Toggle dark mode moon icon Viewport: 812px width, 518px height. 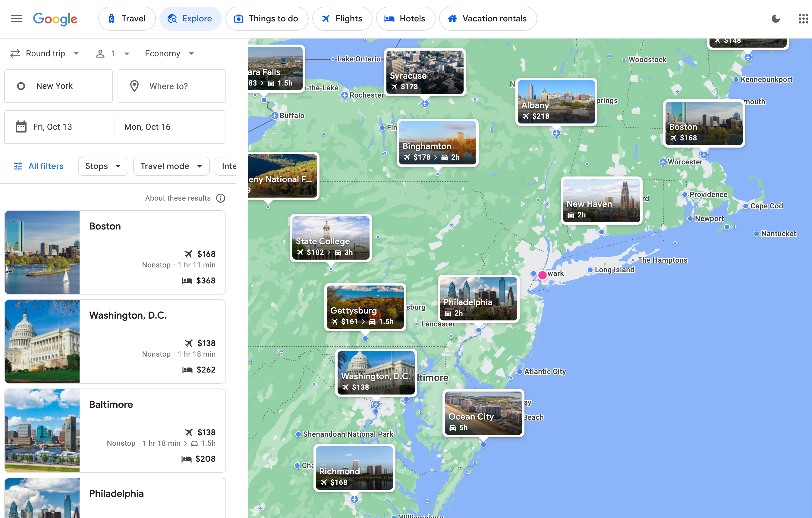point(776,19)
